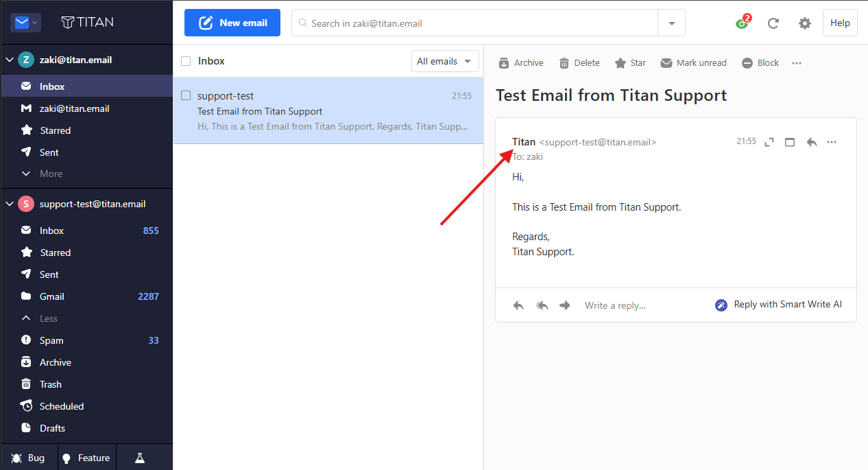
Task: Click the zaki account avatar Z
Action: [26, 60]
